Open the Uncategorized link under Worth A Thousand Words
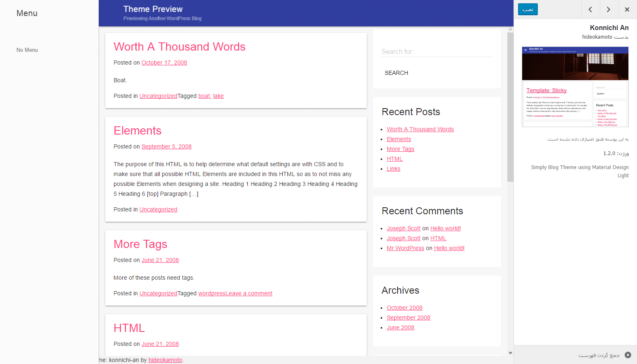This screenshot has height=364, width=637. (158, 96)
